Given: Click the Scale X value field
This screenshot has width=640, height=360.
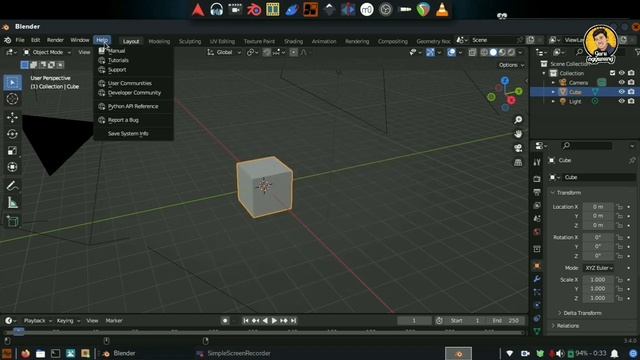Looking at the screenshot, I should pyautogui.click(x=598, y=280).
